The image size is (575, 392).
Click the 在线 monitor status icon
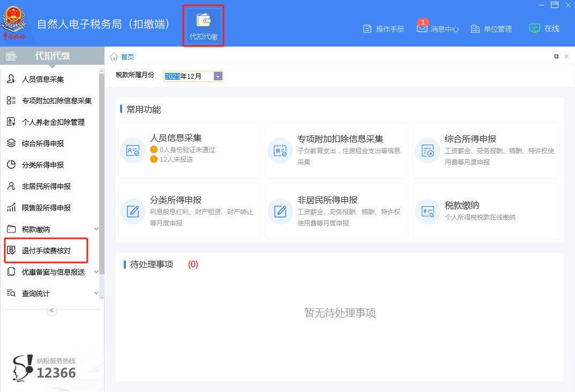535,28
